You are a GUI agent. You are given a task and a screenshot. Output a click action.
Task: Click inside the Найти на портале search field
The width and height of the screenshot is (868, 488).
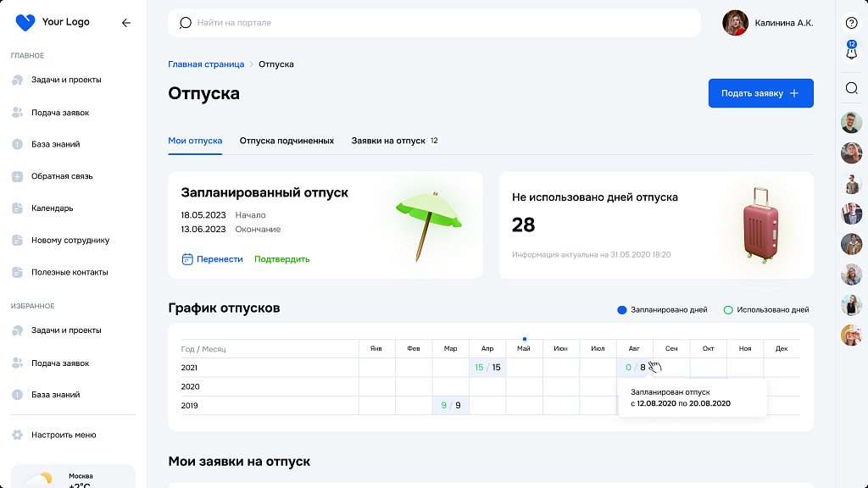click(x=424, y=23)
